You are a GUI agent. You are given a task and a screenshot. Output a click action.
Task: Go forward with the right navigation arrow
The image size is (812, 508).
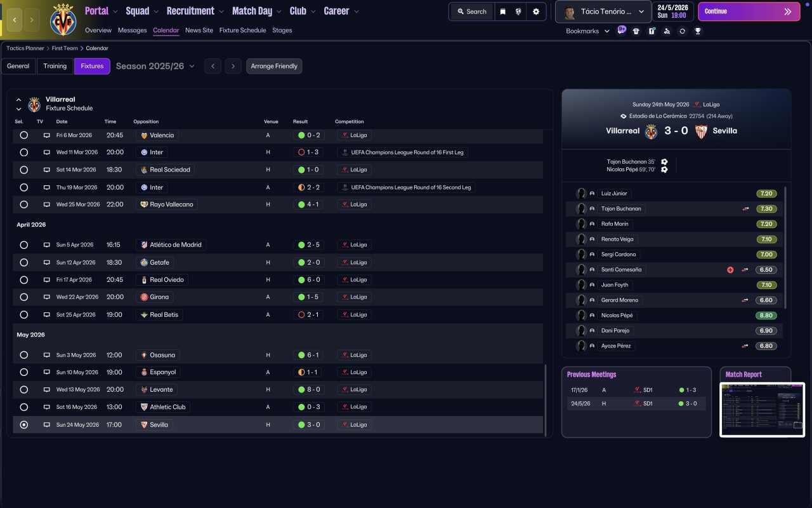pyautogui.click(x=32, y=20)
